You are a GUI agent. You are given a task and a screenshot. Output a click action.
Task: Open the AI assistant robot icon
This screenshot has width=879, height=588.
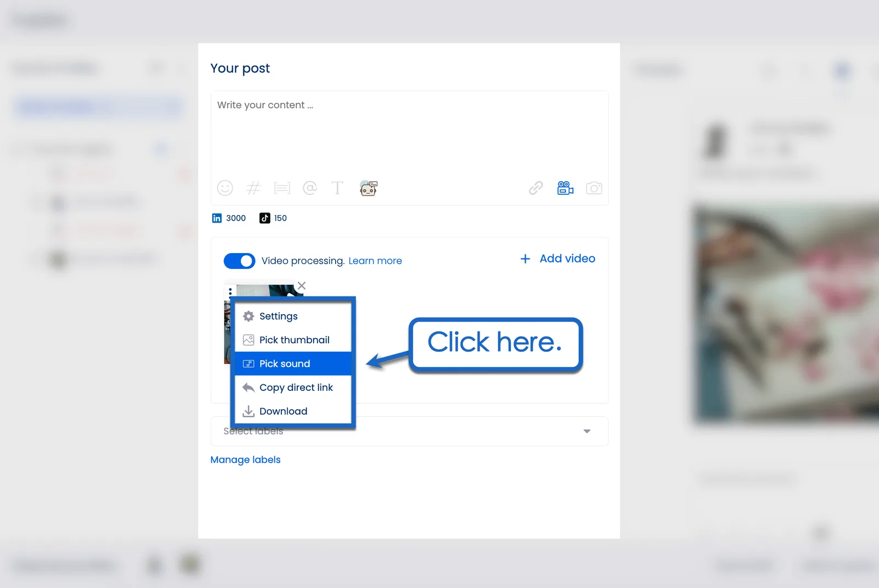click(368, 188)
